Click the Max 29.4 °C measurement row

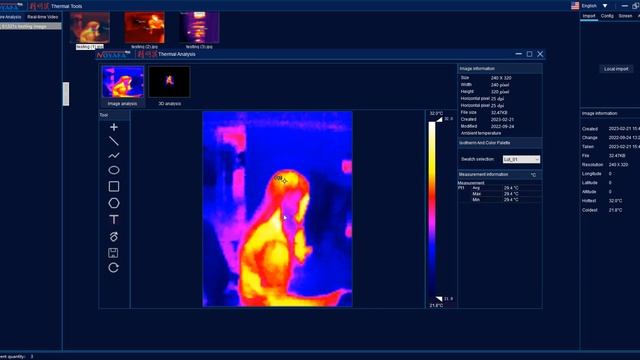point(500,194)
